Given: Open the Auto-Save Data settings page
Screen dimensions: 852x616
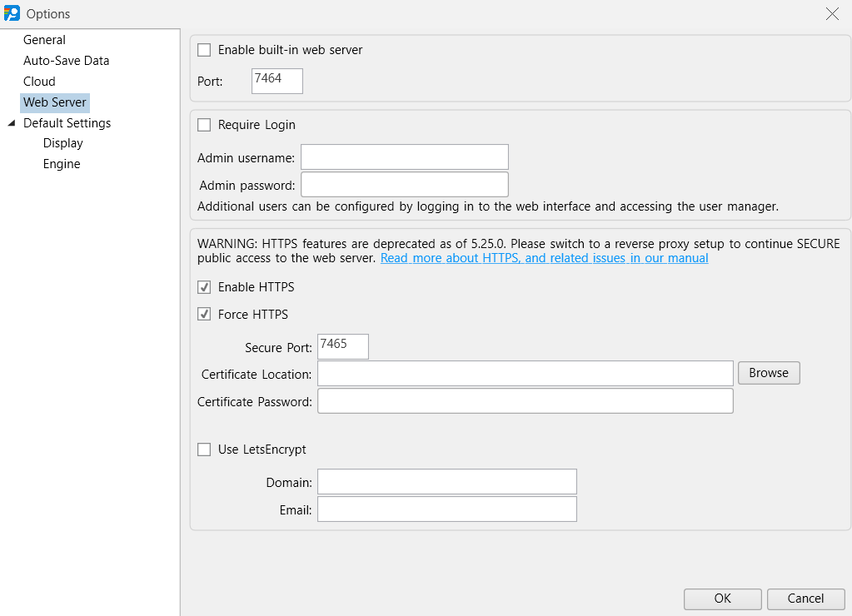Looking at the screenshot, I should 66,60.
